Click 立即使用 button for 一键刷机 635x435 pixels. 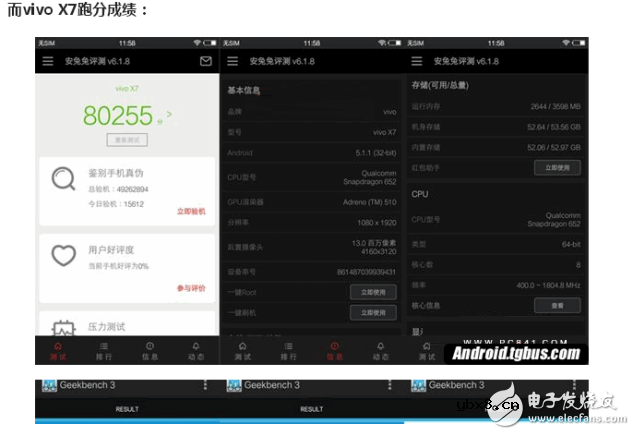(373, 313)
